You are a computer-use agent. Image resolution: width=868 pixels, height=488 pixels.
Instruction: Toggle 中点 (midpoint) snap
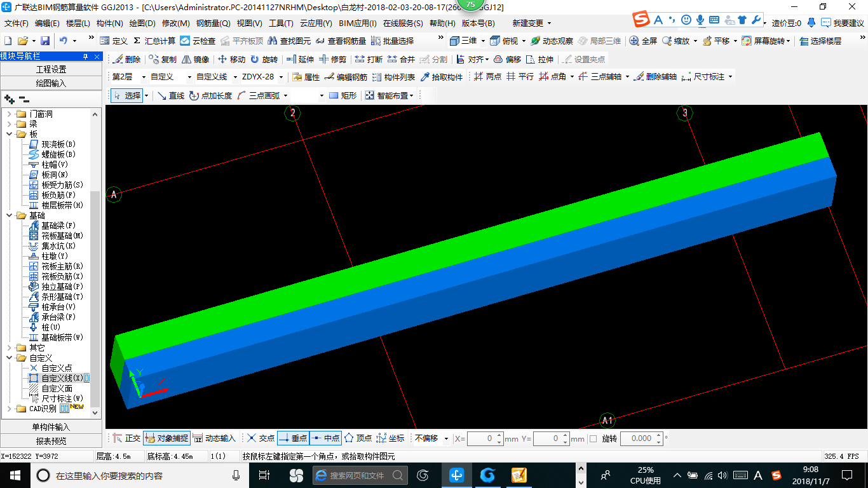tap(325, 438)
